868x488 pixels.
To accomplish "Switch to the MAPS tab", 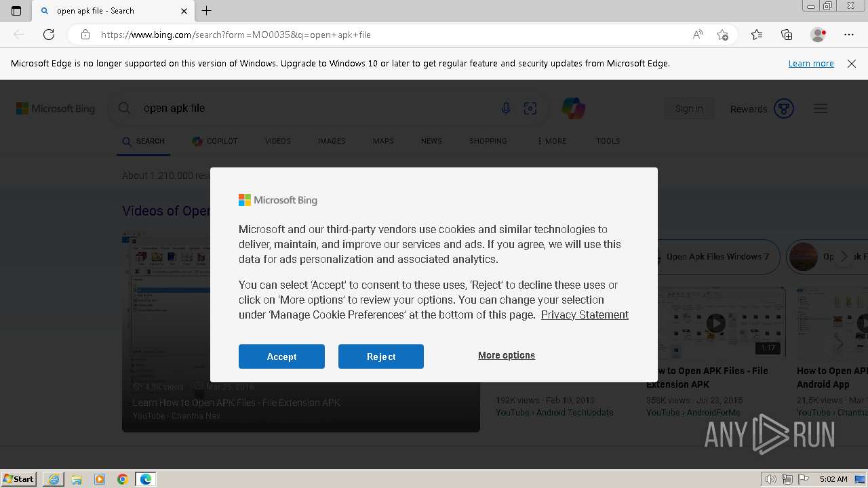I will tap(383, 141).
